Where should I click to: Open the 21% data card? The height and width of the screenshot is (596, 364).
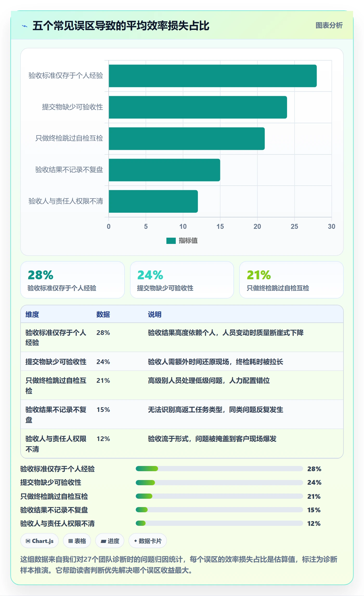click(x=291, y=280)
